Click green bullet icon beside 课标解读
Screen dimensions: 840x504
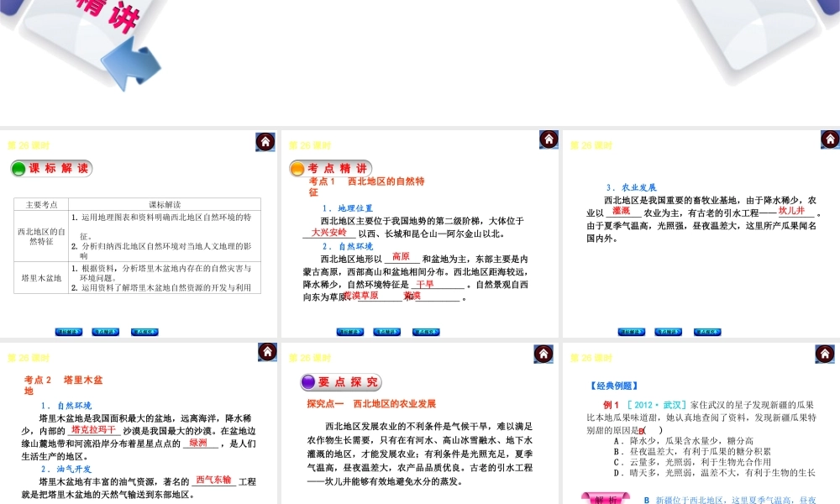click(x=18, y=169)
